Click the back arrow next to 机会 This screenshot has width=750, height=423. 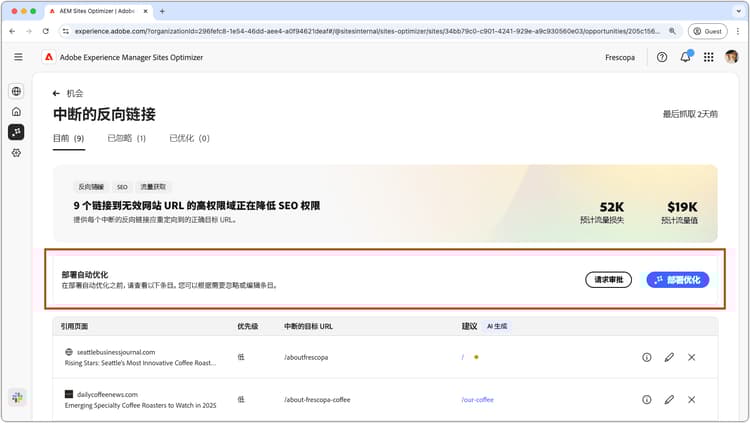click(x=56, y=93)
